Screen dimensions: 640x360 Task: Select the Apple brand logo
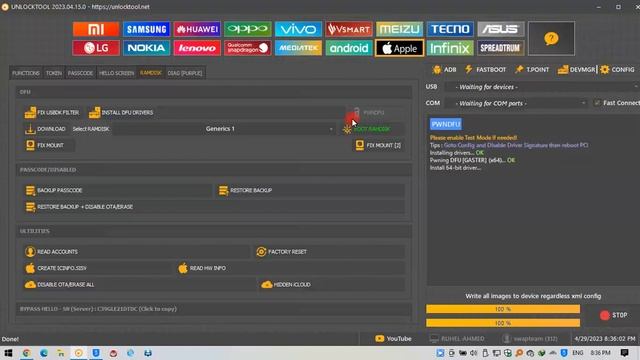(x=400, y=48)
